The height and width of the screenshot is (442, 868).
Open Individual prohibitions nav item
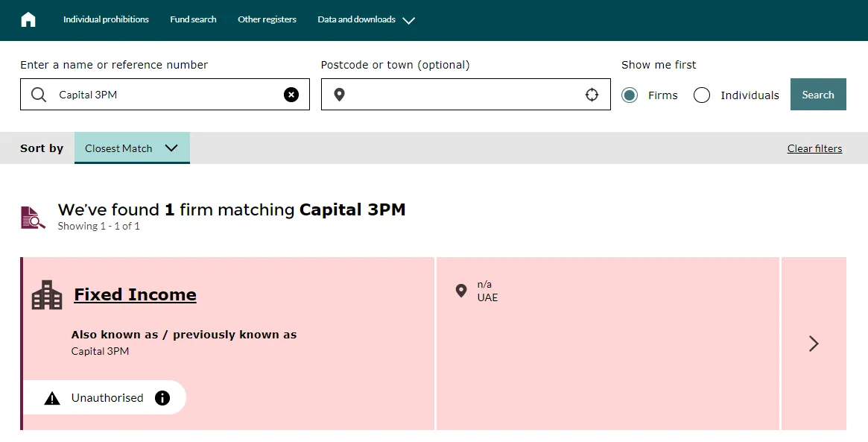(x=106, y=19)
